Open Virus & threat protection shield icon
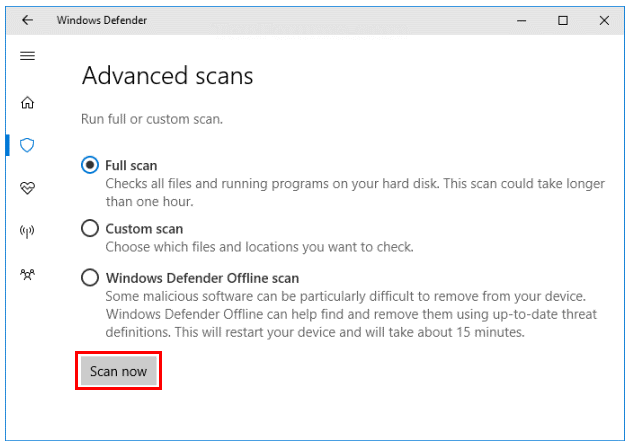Image resolution: width=632 pixels, height=448 pixels. click(x=27, y=145)
